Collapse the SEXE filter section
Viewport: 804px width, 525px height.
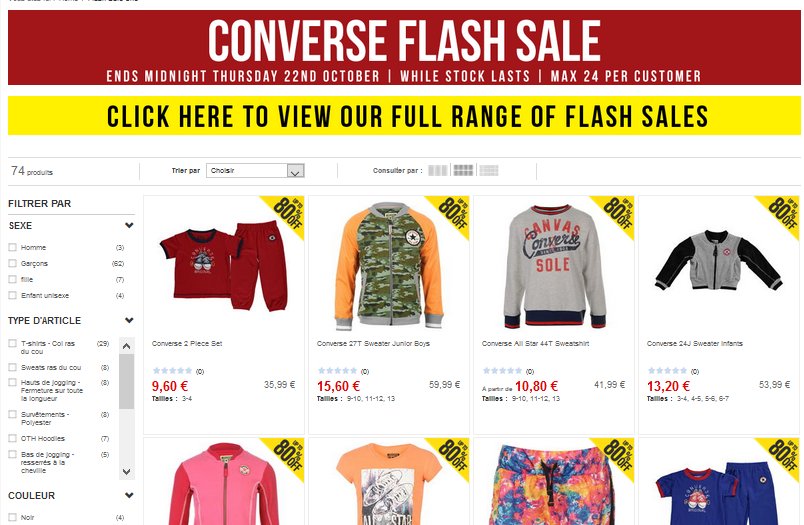click(129, 225)
